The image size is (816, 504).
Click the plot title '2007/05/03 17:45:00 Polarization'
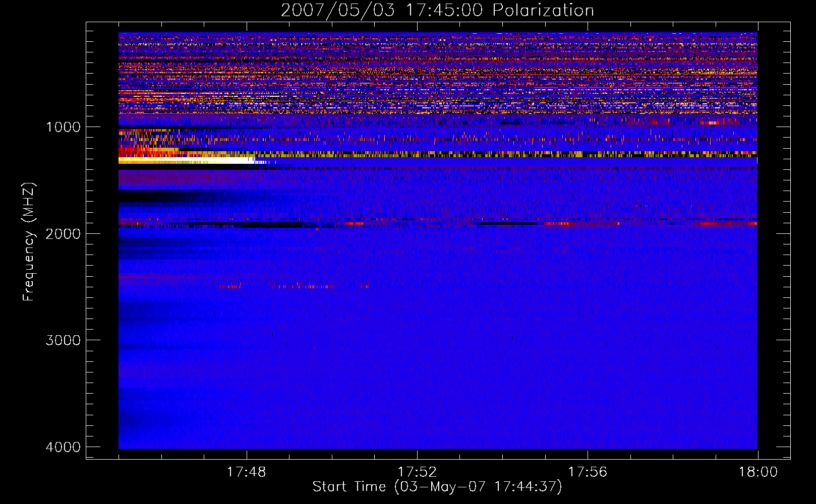coord(437,11)
